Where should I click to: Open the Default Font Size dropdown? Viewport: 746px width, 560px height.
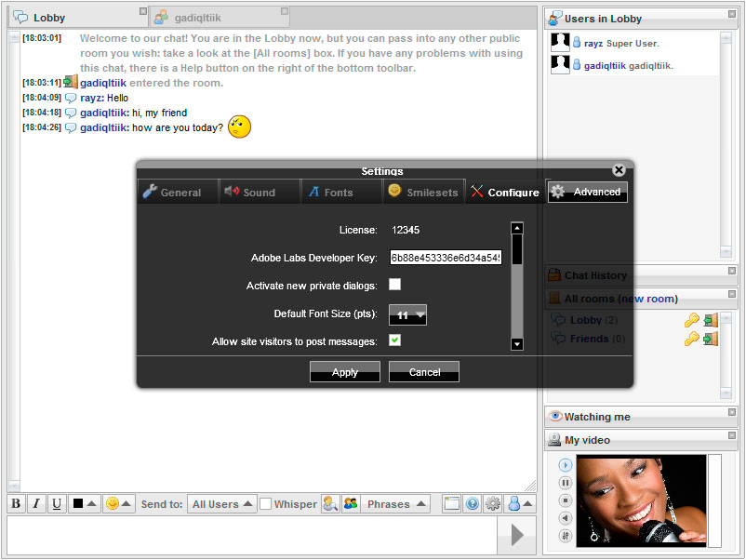click(x=407, y=315)
